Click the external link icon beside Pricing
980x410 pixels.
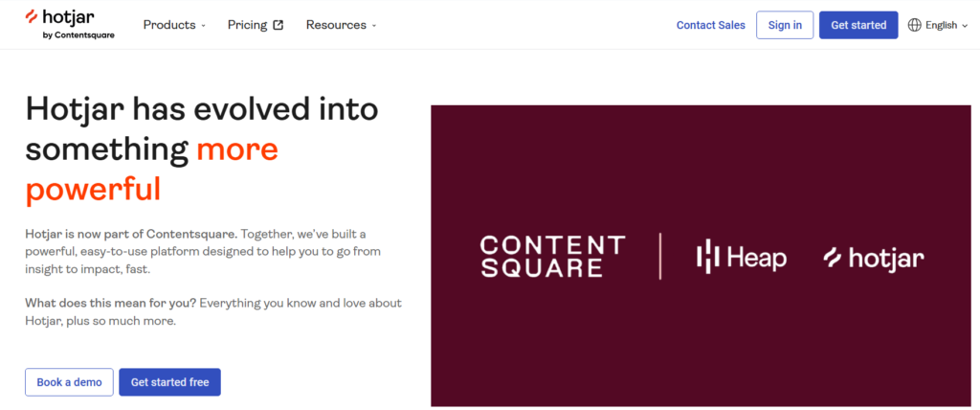click(278, 25)
